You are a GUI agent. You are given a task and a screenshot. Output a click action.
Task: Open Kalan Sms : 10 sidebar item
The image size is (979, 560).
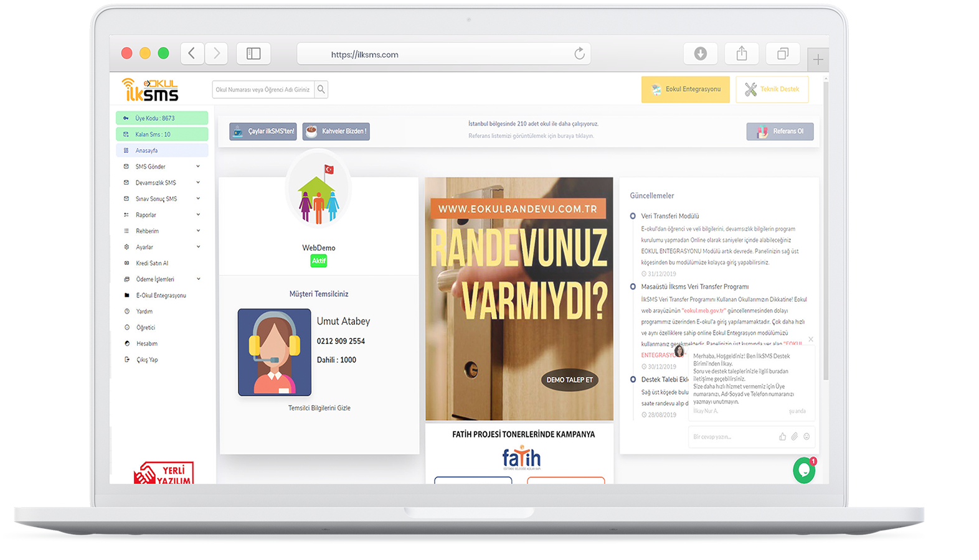162,134
